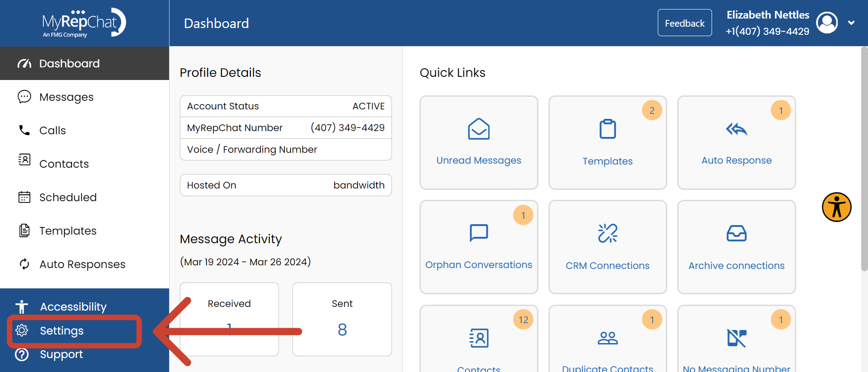The height and width of the screenshot is (372, 868).
Task: Click the Calls phone icon
Action: pyautogui.click(x=24, y=130)
